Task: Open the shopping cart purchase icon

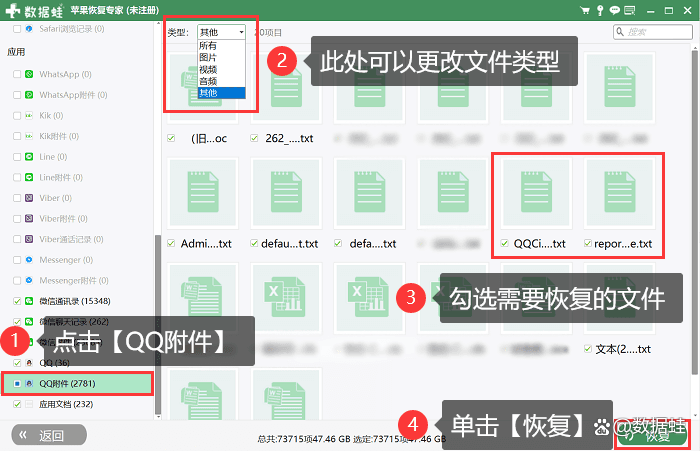Action: pyautogui.click(x=584, y=10)
